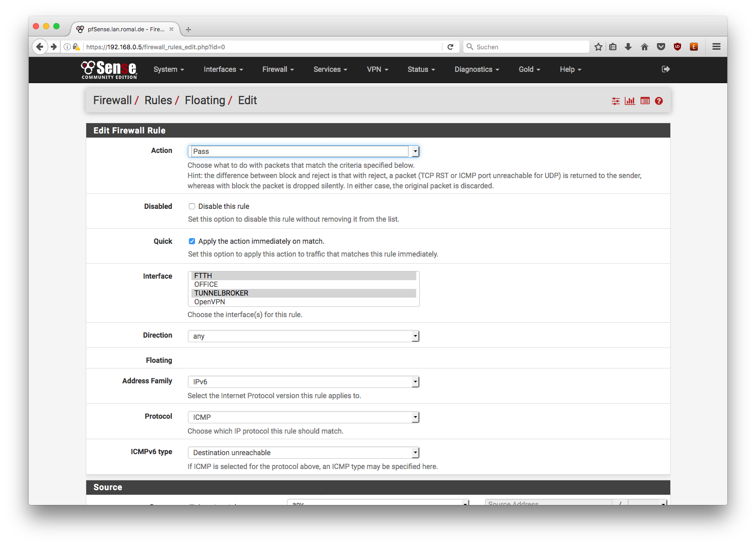The height and width of the screenshot is (546, 756).
Task: Open the Firewall menu in navbar
Action: 278,69
